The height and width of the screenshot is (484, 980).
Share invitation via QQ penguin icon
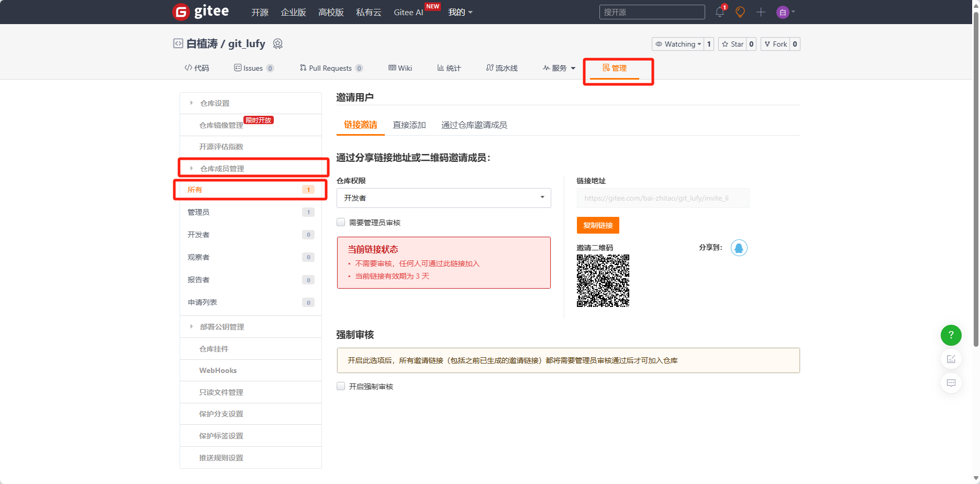coord(739,248)
